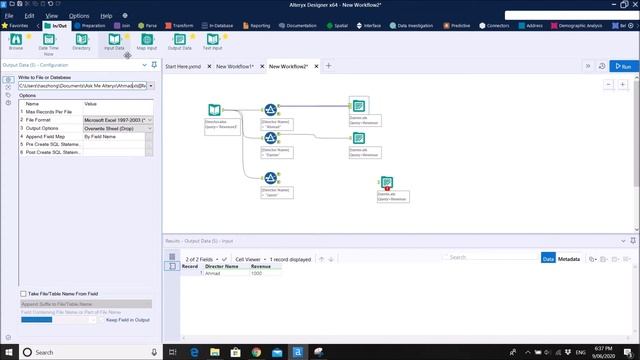Select the Text Input tool in the palette
The image size is (640, 360).
tap(213, 42)
